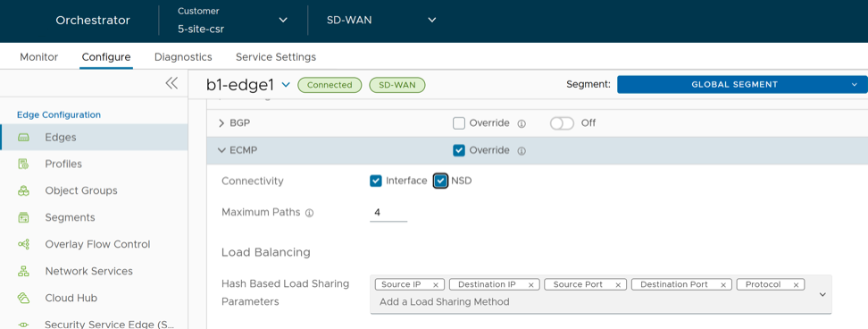Image resolution: width=868 pixels, height=329 pixels.
Task: Click the Segments sidebar icon
Action: coord(23,217)
